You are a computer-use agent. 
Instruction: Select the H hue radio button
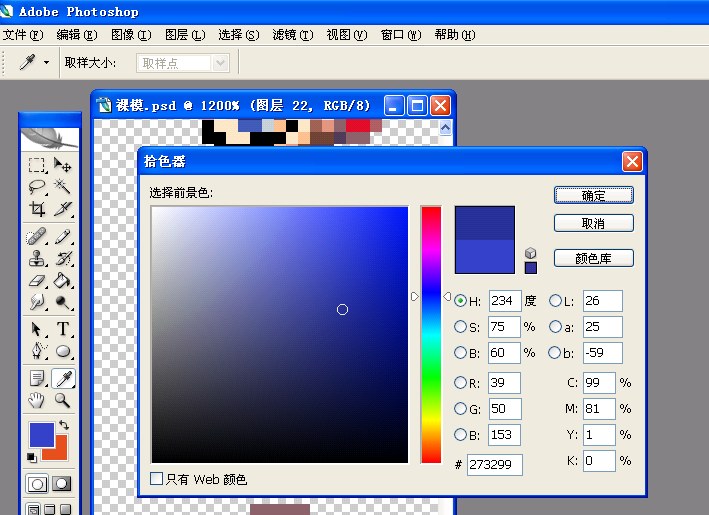tap(460, 301)
